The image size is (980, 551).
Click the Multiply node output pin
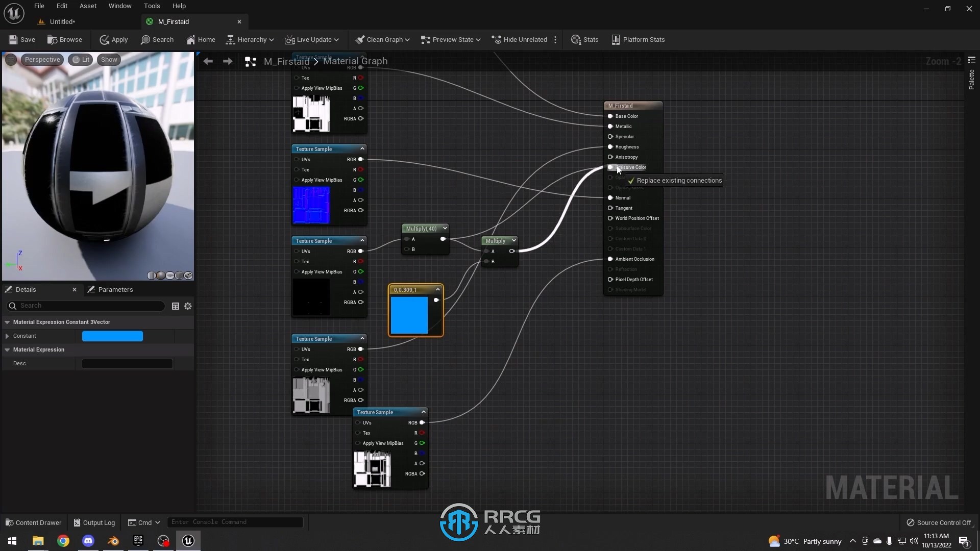tap(511, 251)
